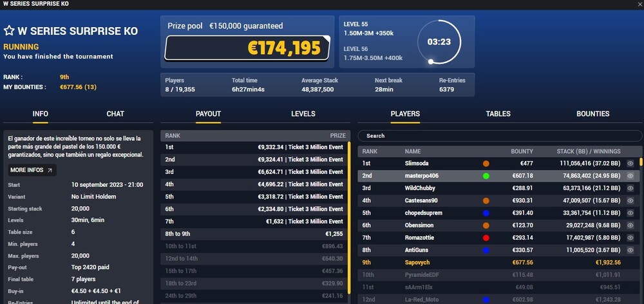Click the green color dot beside masterpo406
This screenshot has width=644, height=304.
pos(486,176)
